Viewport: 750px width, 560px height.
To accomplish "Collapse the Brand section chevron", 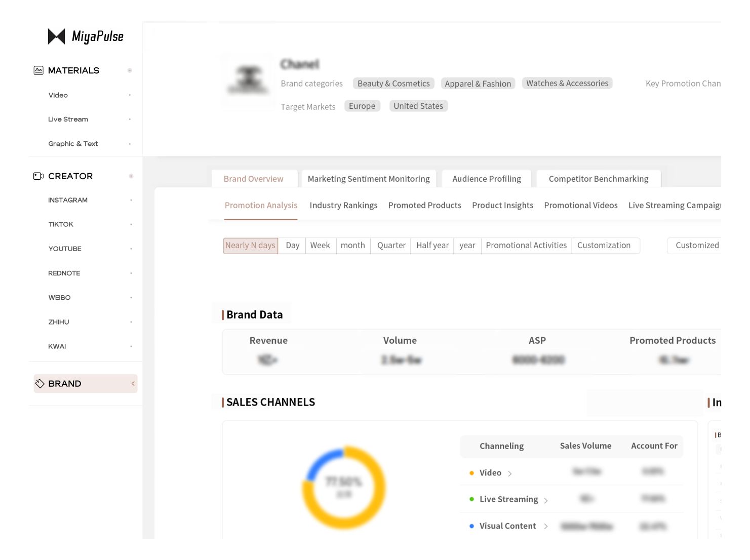I will (x=133, y=384).
